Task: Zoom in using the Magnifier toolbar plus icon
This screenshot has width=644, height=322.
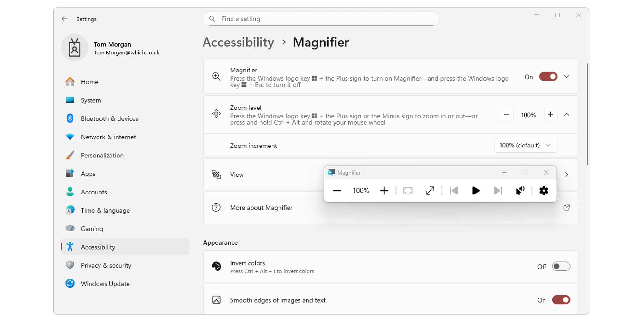Action: [384, 190]
